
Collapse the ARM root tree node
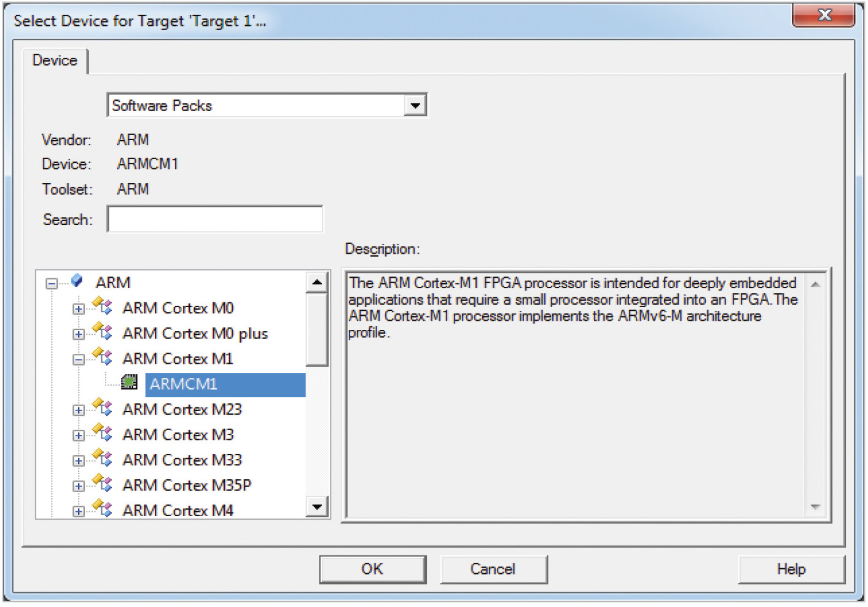[52, 283]
